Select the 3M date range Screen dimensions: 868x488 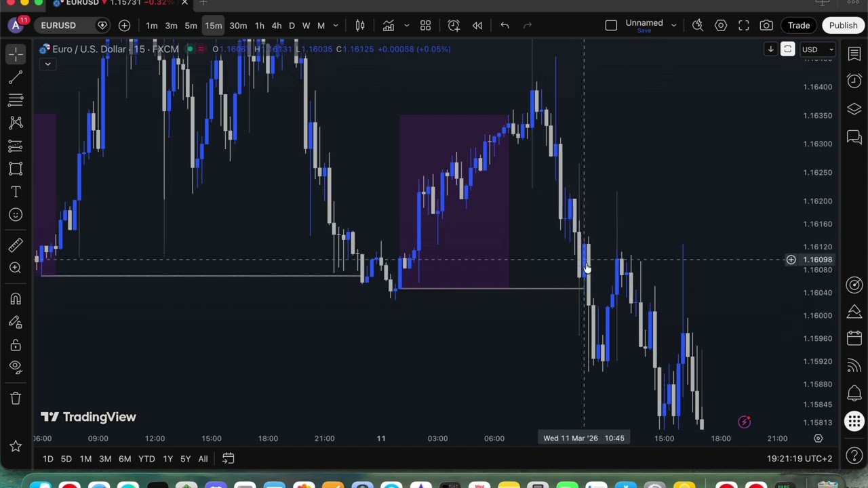pyautogui.click(x=105, y=459)
